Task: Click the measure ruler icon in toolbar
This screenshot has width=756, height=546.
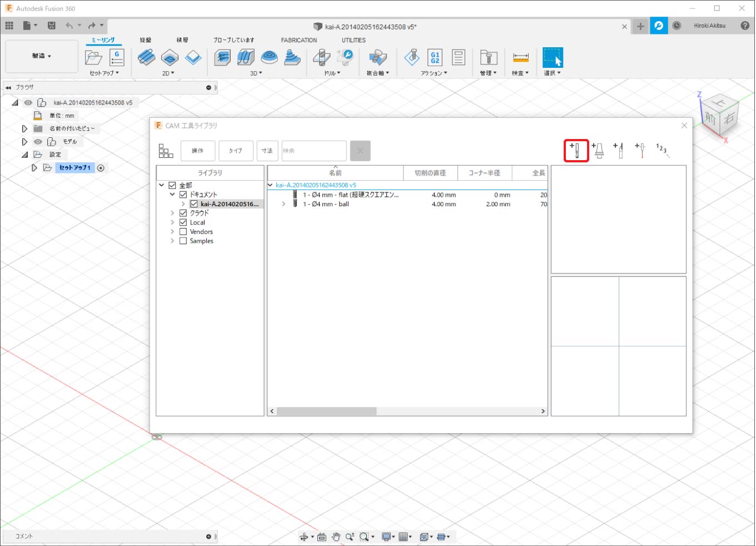Action: click(x=520, y=57)
